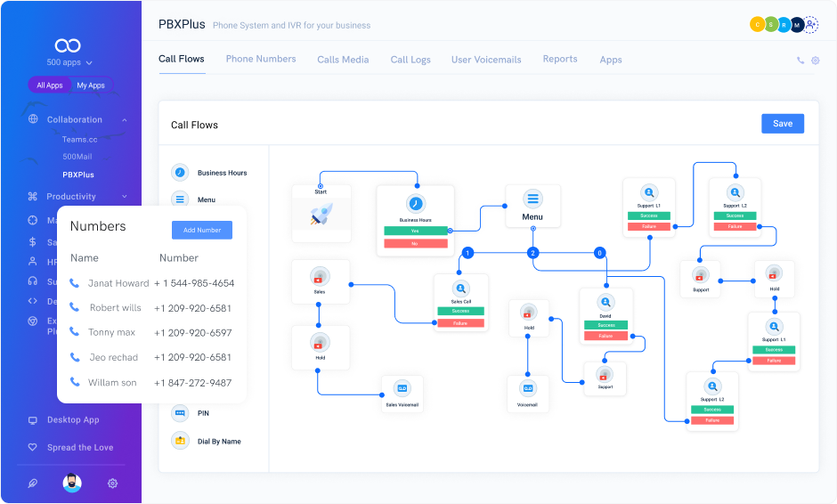Image resolution: width=837 pixels, height=504 pixels.
Task: Switch to the All Apps toggle
Action: pyautogui.click(x=50, y=85)
